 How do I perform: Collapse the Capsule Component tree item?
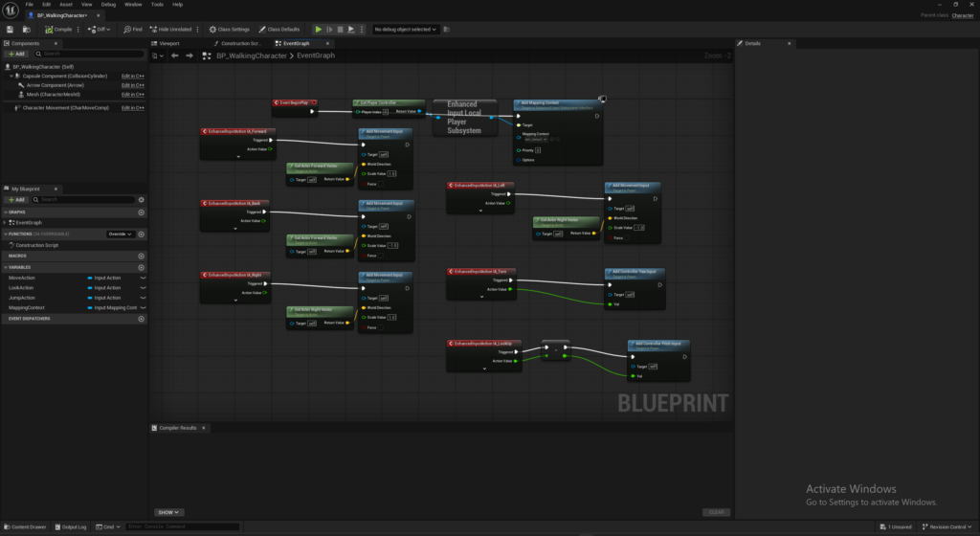coord(11,77)
